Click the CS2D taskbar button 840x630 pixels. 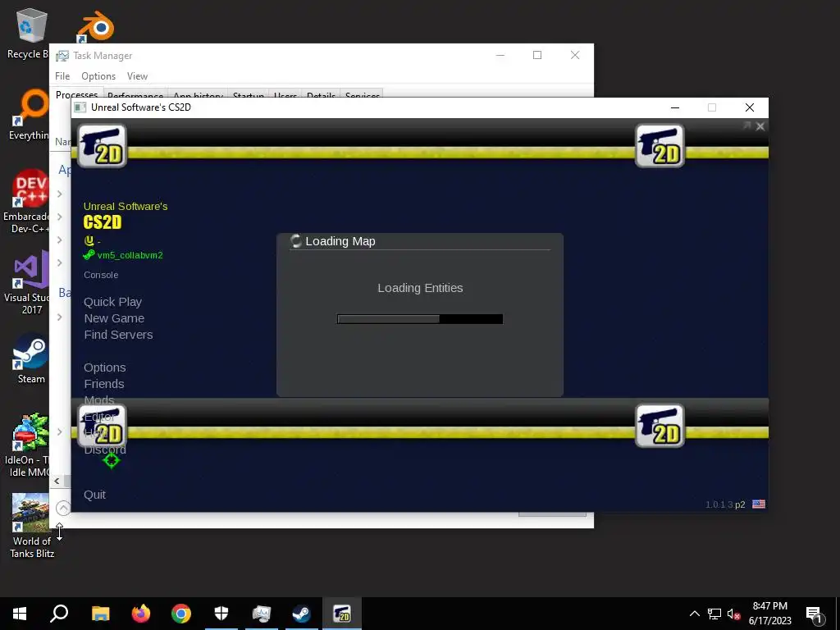coord(342,614)
